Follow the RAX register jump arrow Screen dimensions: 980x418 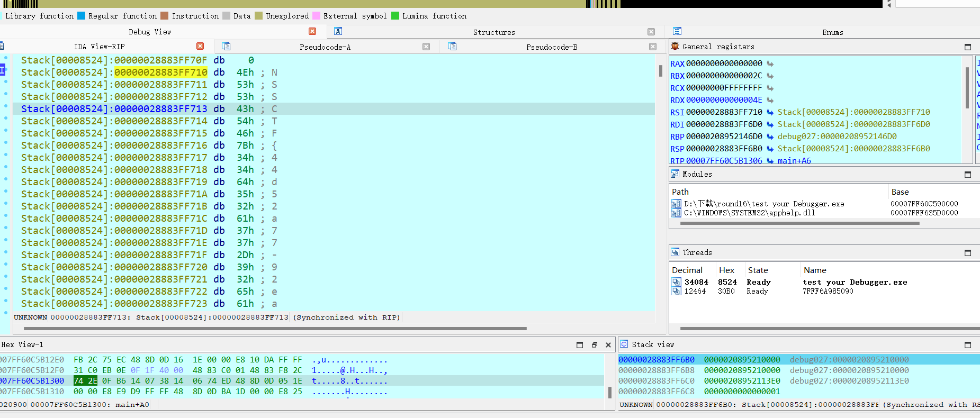click(x=770, y=63)
